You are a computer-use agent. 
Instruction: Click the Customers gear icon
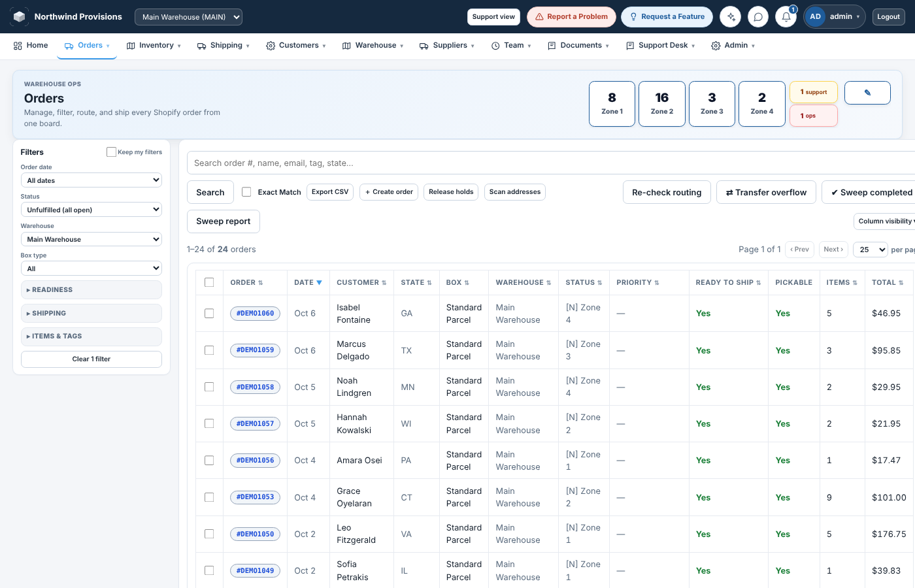[x=271, y=46]
